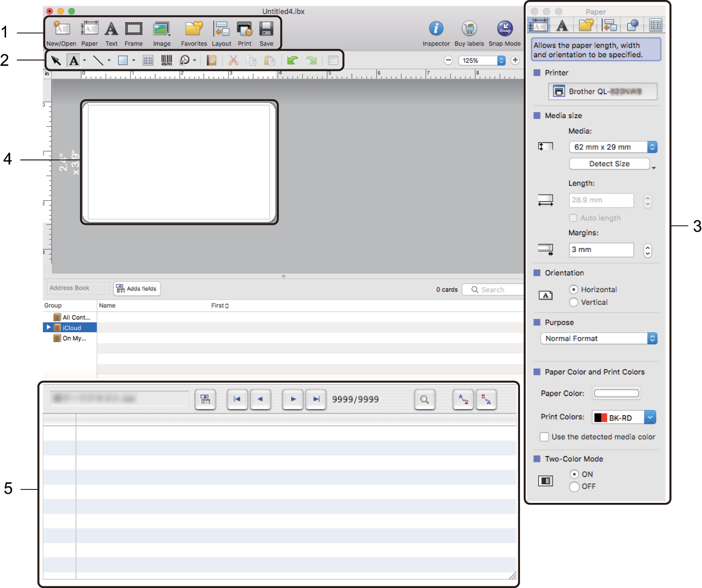Switch to Paper tab in inspector

coord(538,25)
